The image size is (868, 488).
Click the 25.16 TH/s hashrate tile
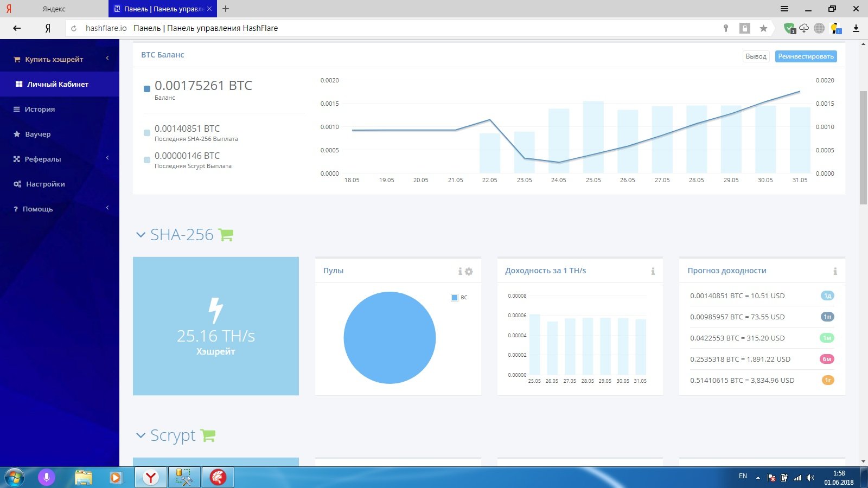pyautogui.click(x=216, y=326)
